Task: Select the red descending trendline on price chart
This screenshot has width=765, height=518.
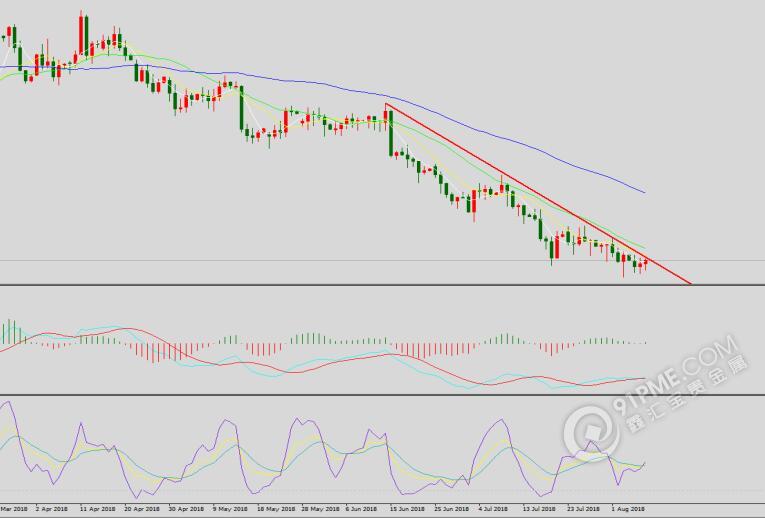Action: point(537,194)
